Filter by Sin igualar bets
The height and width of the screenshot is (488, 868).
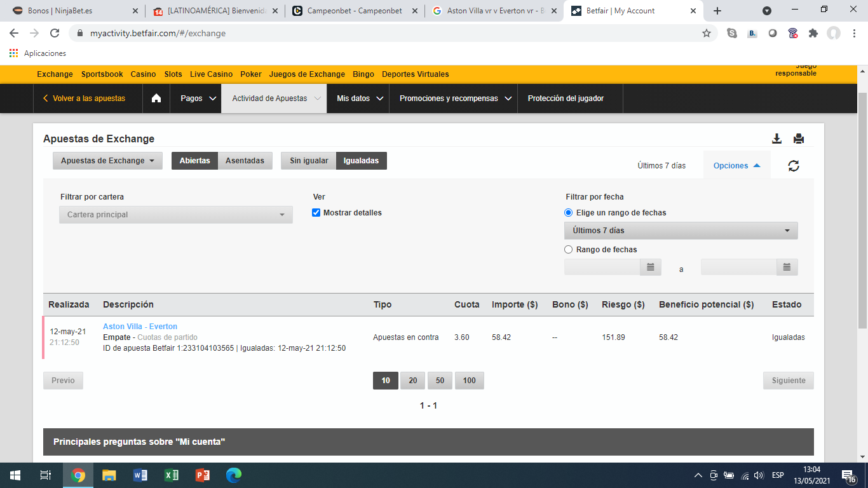[309, 161]
